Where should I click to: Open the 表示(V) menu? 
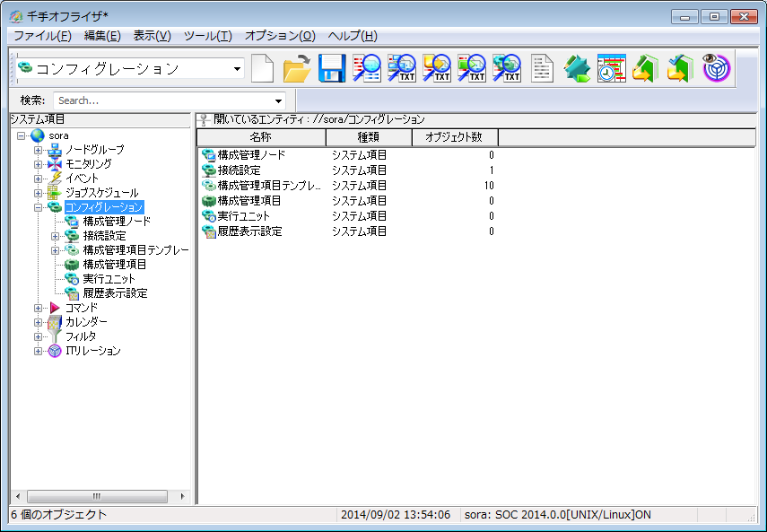pos(153,36)
